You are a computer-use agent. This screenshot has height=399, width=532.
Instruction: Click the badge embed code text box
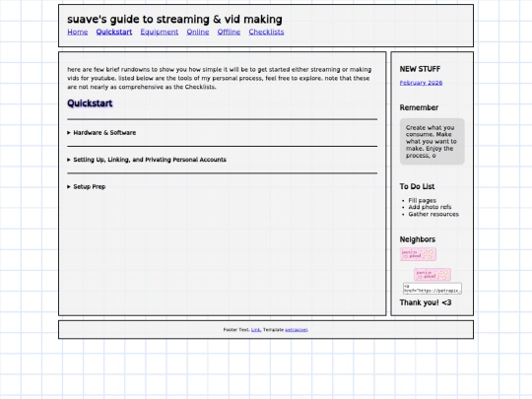click(432, 289)
